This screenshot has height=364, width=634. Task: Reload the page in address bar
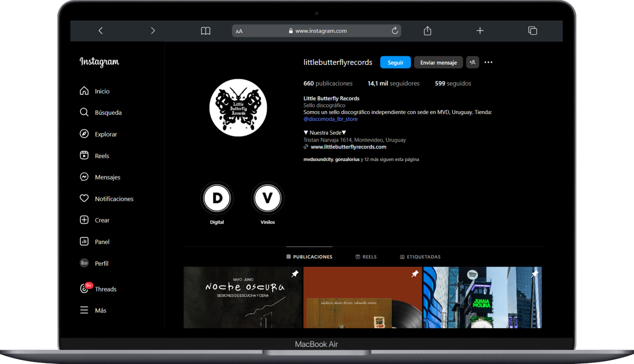[x=395, y=30]
